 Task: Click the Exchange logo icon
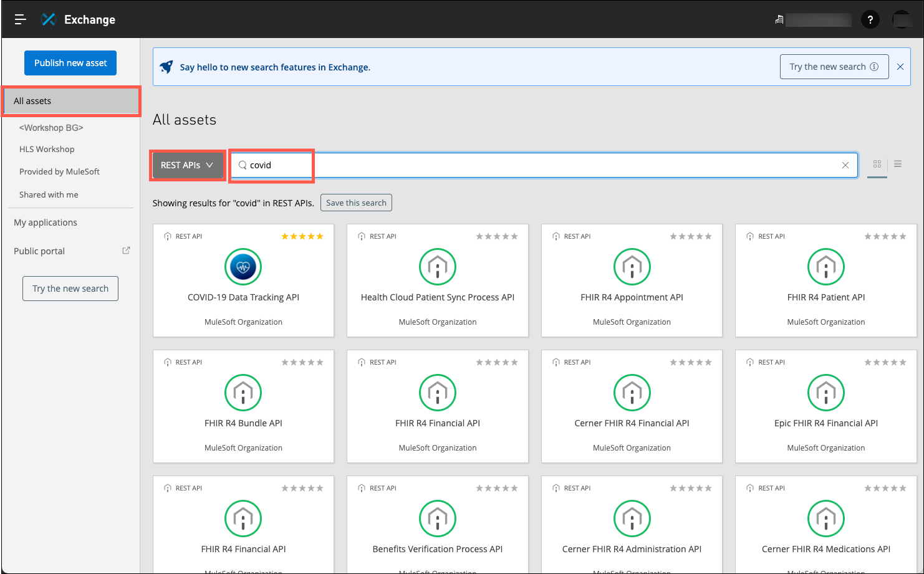48,19
